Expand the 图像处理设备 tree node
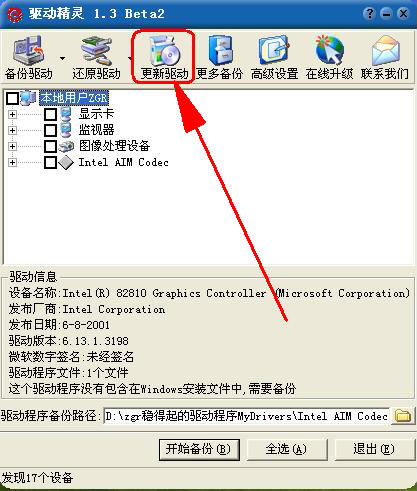This screenshot has height=491, width=417. (x=12, y=146)
